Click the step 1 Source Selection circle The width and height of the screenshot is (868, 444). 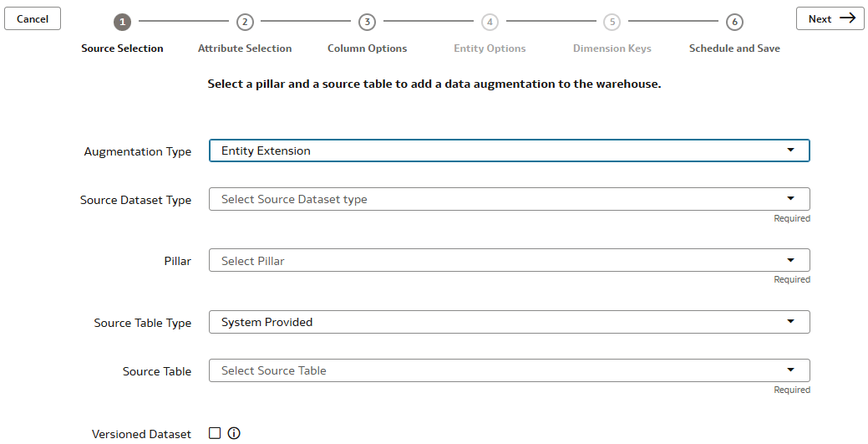pos(122,23)
